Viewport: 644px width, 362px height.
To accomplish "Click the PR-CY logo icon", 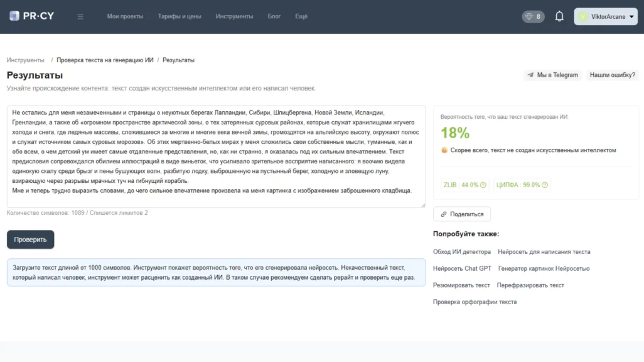I will point(14,16).
